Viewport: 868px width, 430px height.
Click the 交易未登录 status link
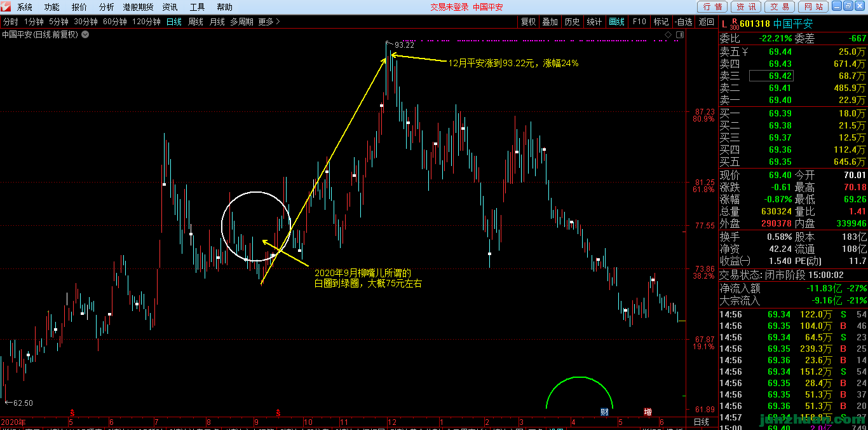(x=449, y=7)
